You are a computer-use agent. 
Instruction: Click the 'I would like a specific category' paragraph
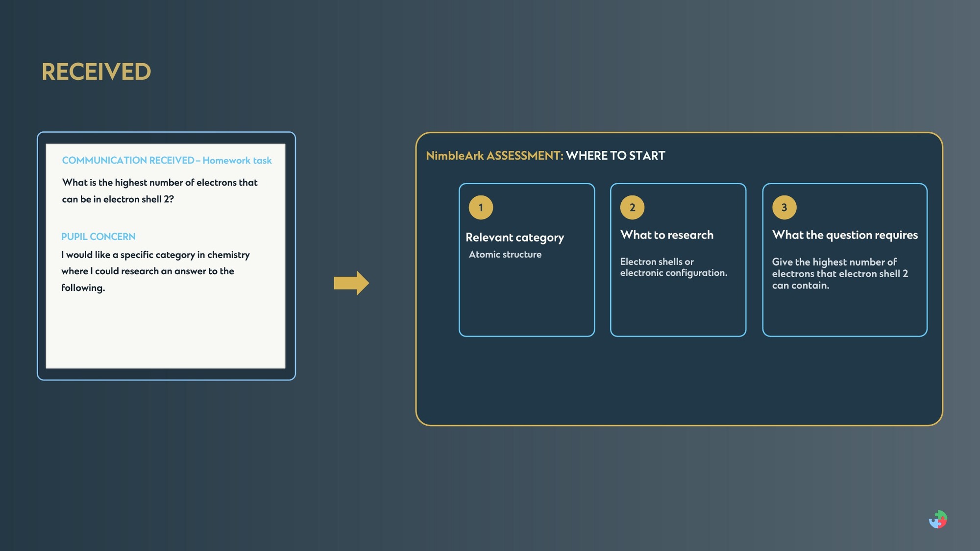(155, 271)
